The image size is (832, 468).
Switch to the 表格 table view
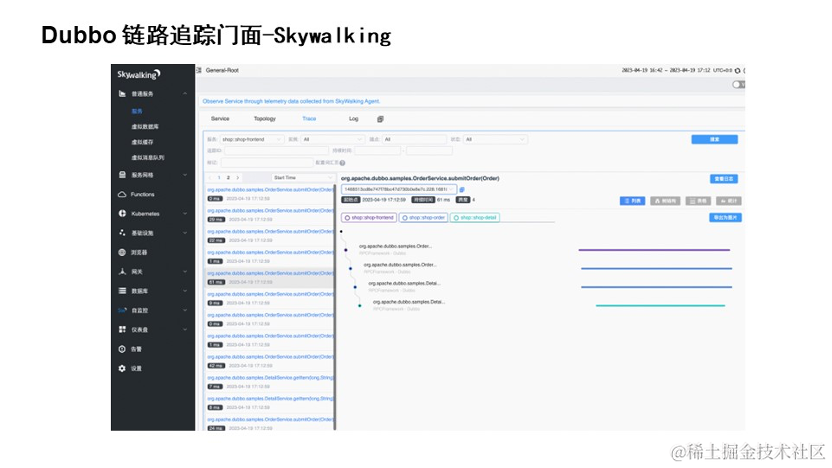pos(698,201)
